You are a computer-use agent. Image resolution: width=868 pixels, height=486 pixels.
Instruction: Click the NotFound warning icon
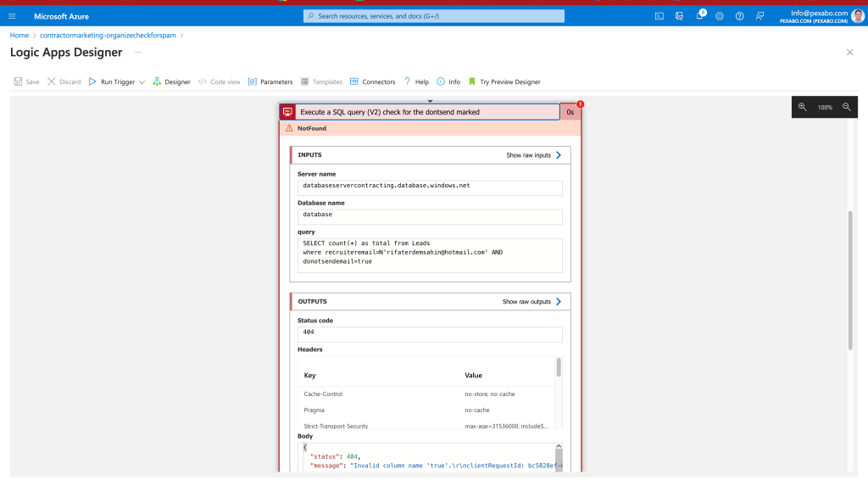click(289, 128)
